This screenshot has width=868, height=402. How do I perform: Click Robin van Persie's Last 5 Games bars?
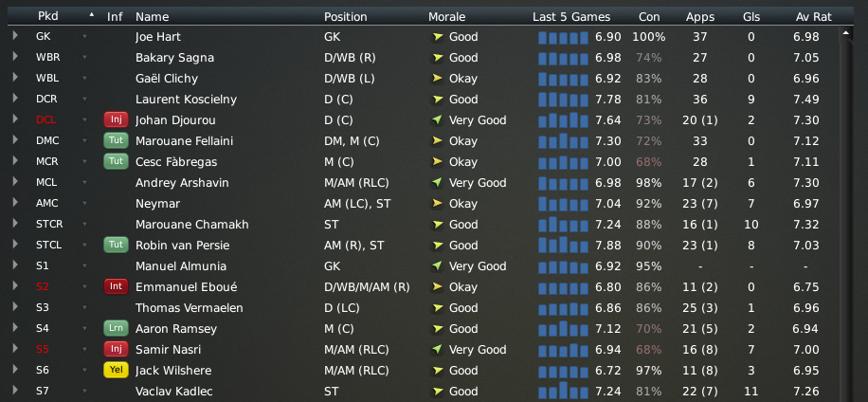point(563,245)
